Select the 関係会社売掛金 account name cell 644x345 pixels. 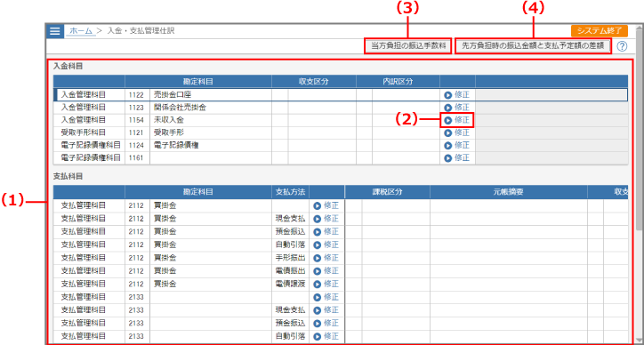pyautogui.click(x=210, y=108)
